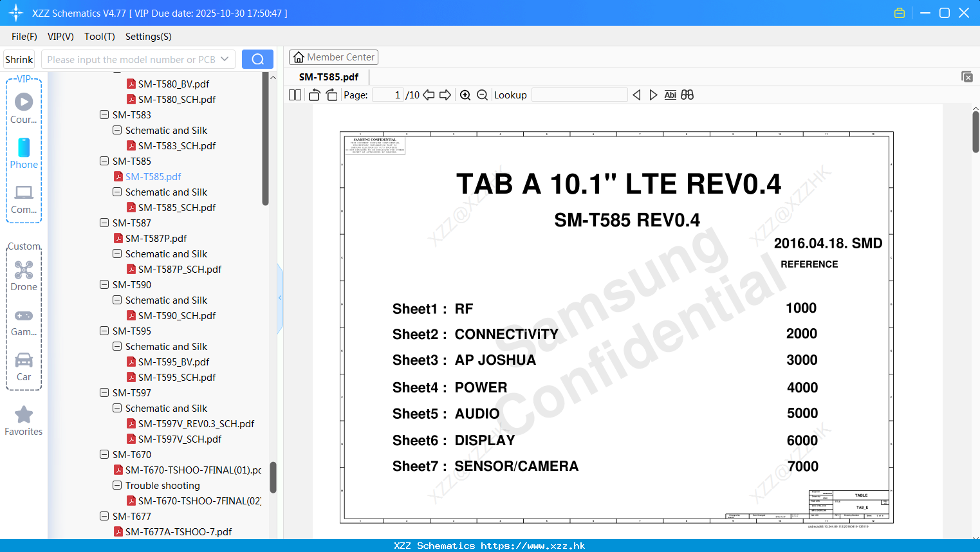Collapse the SM-T677 node
Screen dimensions: 980x552
(104, 516)
